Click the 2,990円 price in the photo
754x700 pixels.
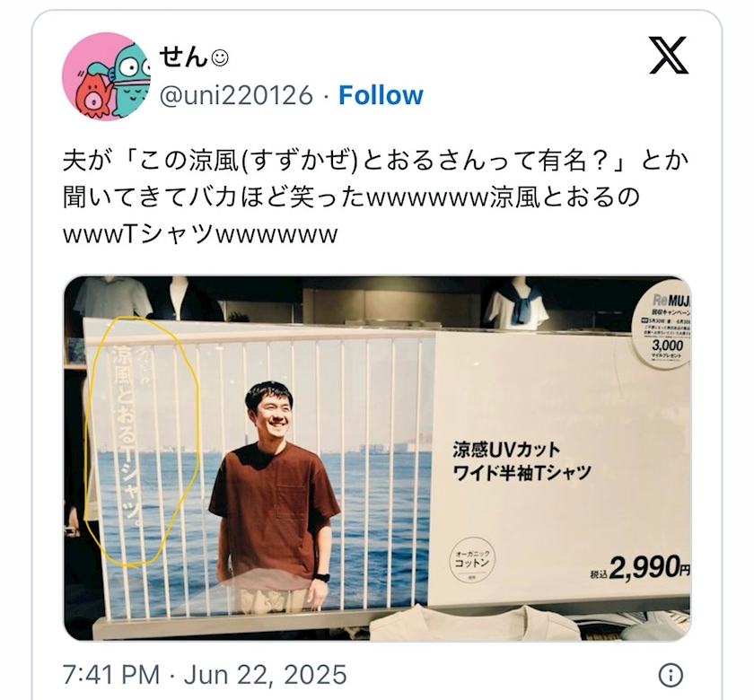[641, 568]
